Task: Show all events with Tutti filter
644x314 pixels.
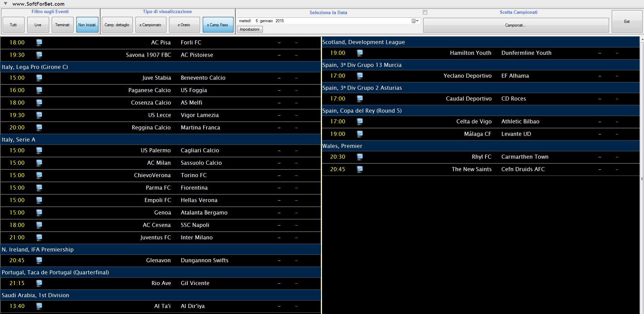Action: [x=13, y=25]
